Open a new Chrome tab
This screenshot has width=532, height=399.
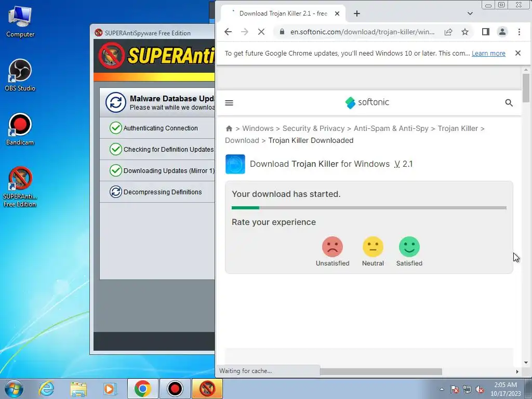tap(356, 14)
